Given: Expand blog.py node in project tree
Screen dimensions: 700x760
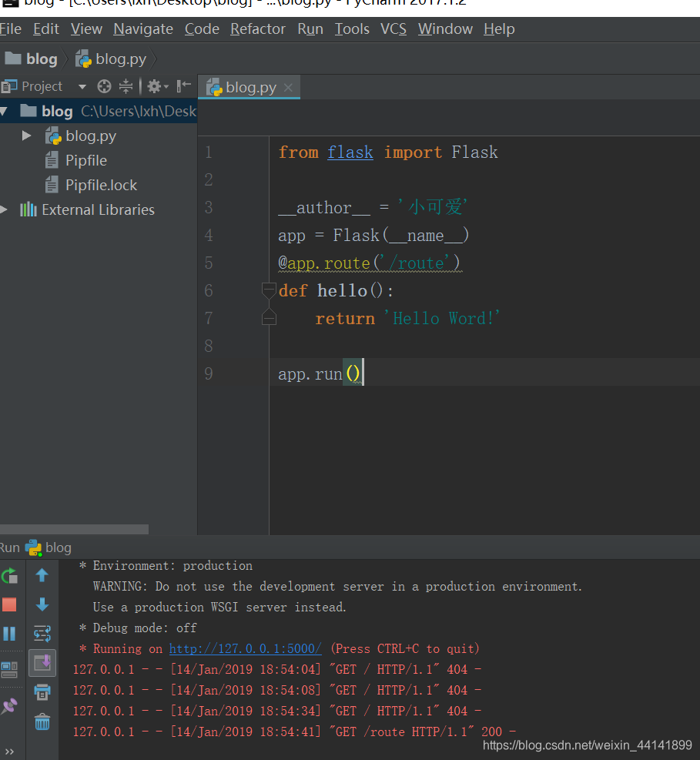Looking at the screenshot, I should (27, 136).
